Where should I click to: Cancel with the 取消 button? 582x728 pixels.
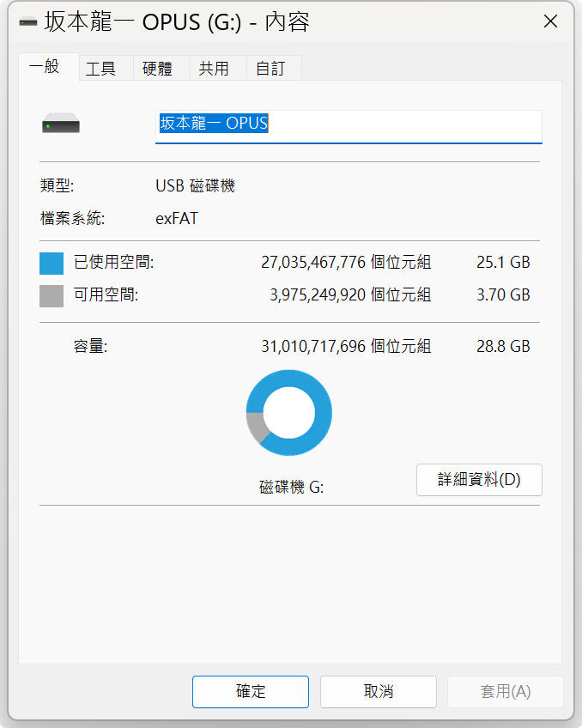click(379, 692)
